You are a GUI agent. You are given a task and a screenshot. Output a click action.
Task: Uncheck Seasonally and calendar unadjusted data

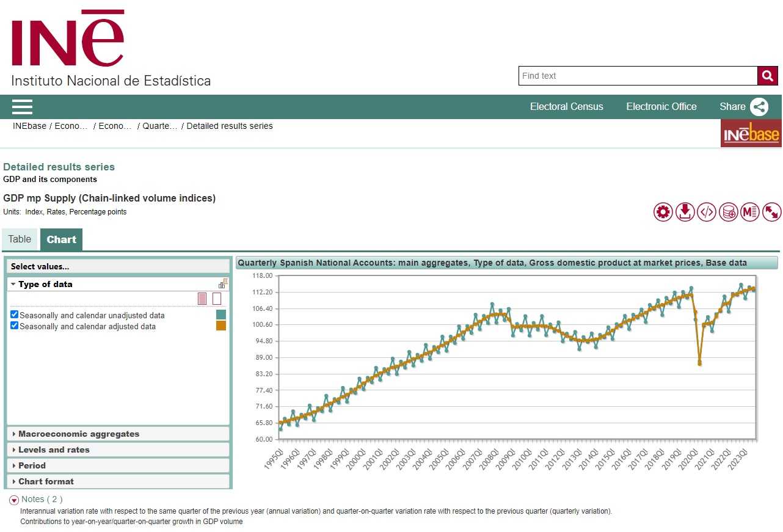click(x=15, y=315)
